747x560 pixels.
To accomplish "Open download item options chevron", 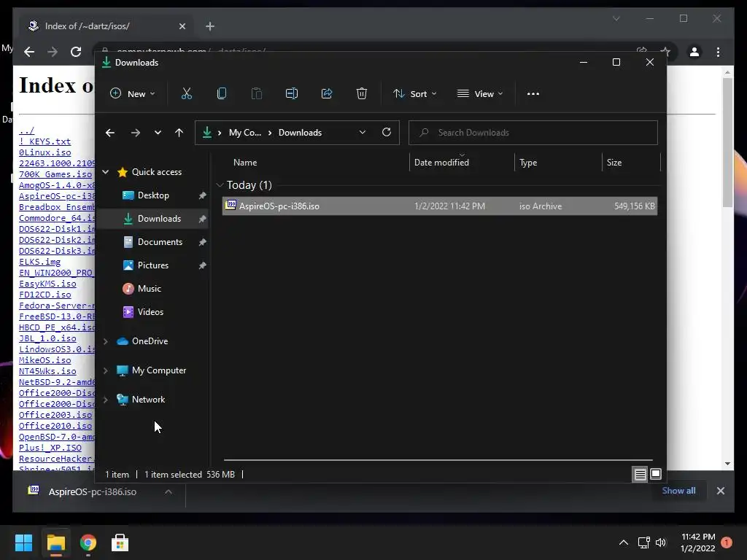I will point(169,492).
